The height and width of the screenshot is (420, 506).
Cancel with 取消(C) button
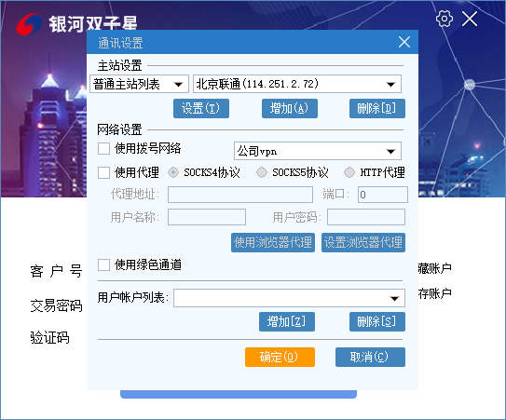(x=370, y=357)
